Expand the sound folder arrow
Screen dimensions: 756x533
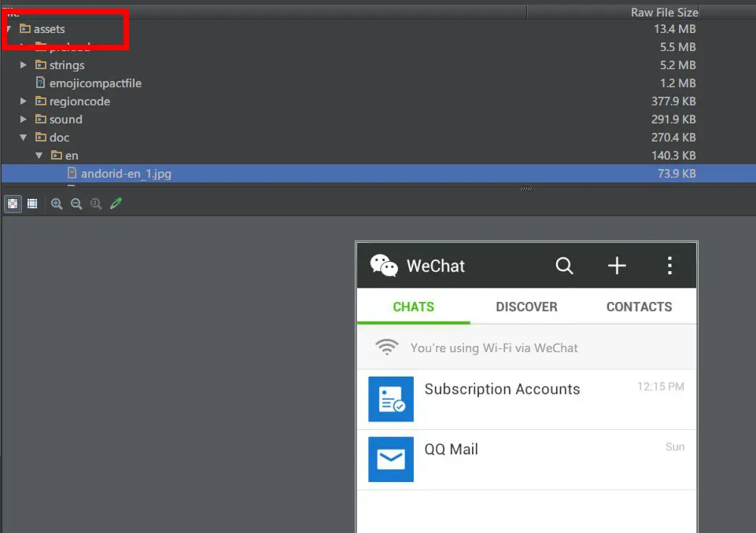point(23,119)
